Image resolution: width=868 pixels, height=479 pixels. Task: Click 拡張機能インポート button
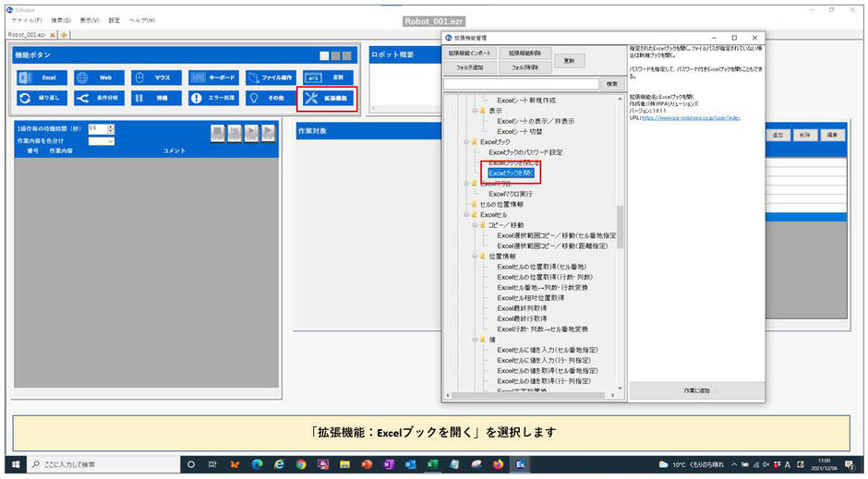pos(469,54)
